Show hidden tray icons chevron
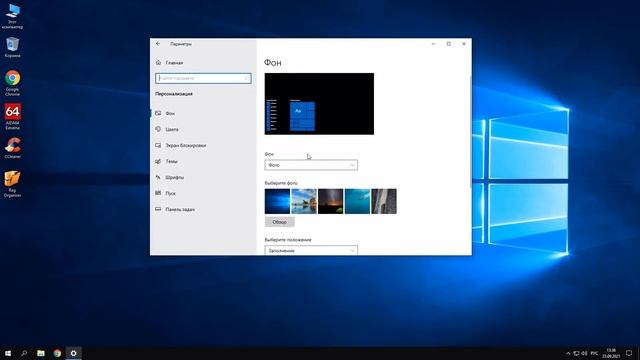The width and height of the screenshot is (640, 360). point(568,353)
